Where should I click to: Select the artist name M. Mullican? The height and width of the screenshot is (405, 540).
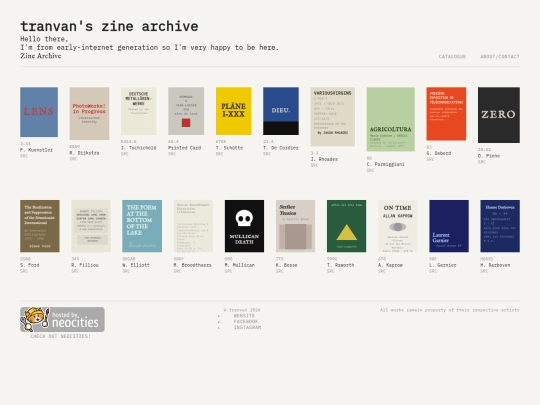(240, 265)
